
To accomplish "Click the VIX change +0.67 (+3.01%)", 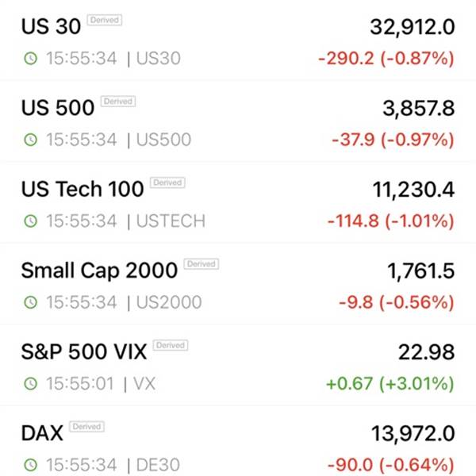I will (x=390, y=383).
